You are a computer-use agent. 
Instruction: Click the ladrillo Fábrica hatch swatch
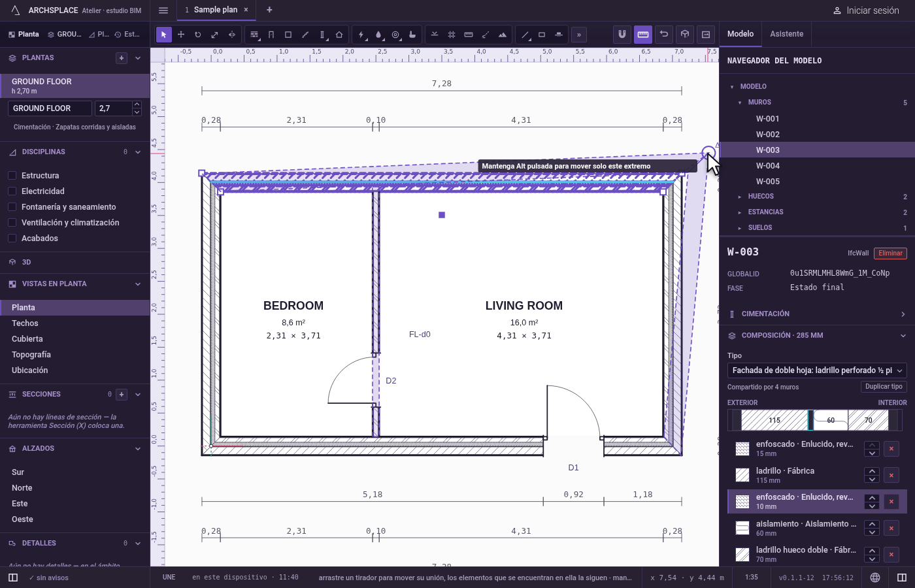(x=742, y=475)
